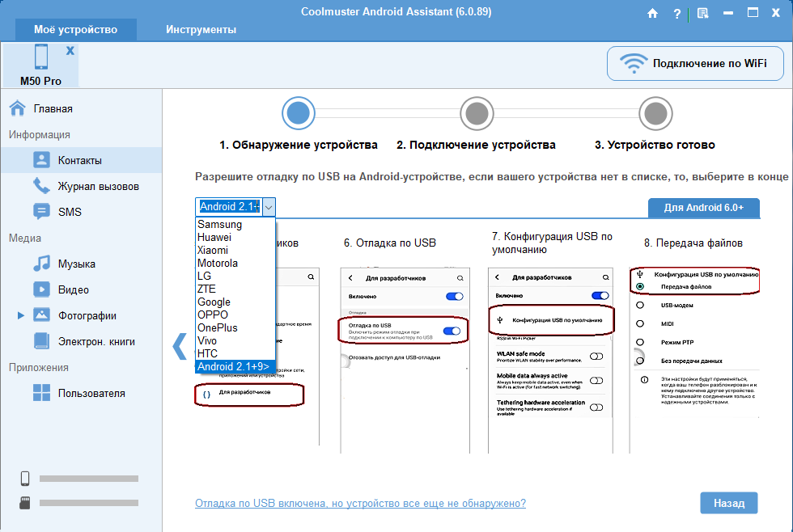Choose Xiaomi in the brand list
The image size is (793, 532).
[x=213, y=251]
